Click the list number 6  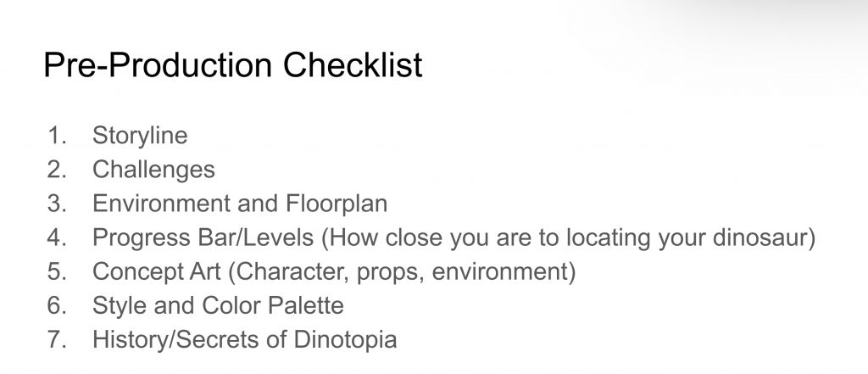tap(57, 306)
